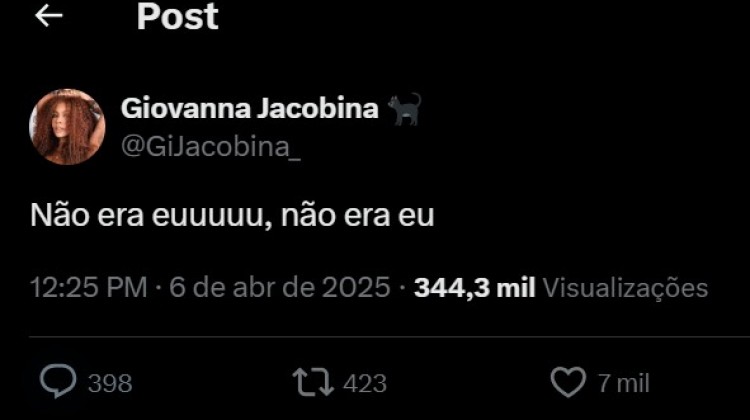Screen dimensions: 750x420
Task: Click the Visualizações label
Action: pyautogui.click(x=625, y=288)
